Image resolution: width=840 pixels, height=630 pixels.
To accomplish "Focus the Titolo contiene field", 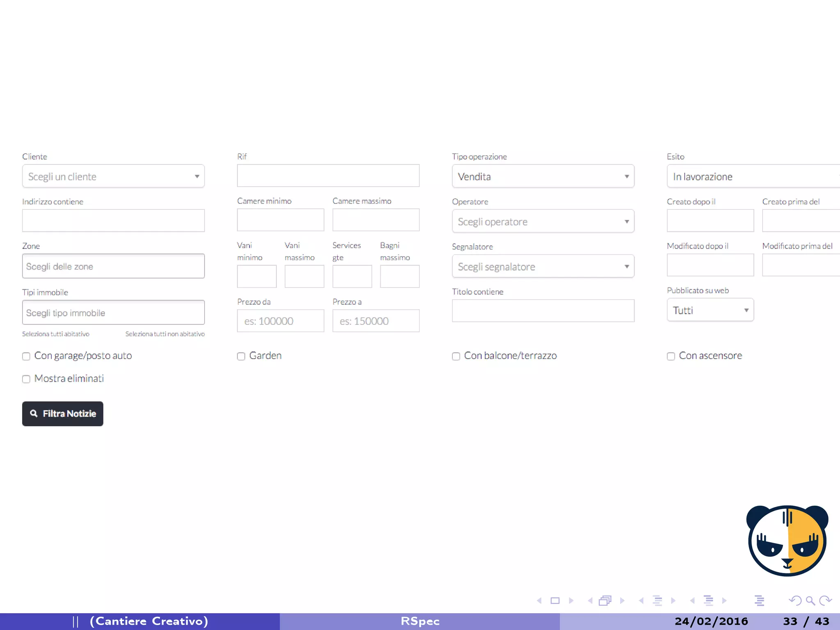I will coord(543,311).
